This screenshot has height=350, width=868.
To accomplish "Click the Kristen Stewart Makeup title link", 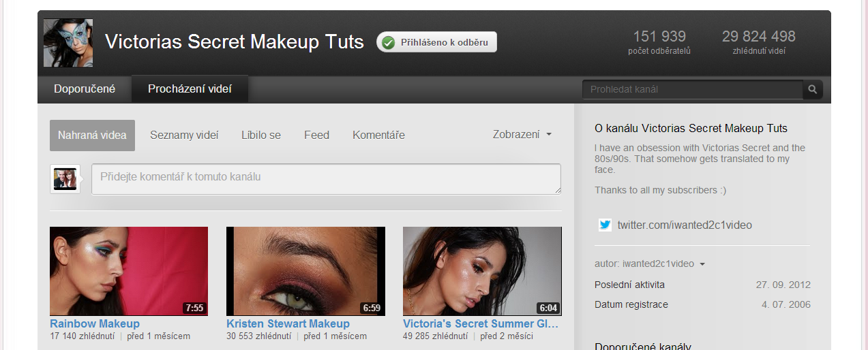I will tap(288, 323).
